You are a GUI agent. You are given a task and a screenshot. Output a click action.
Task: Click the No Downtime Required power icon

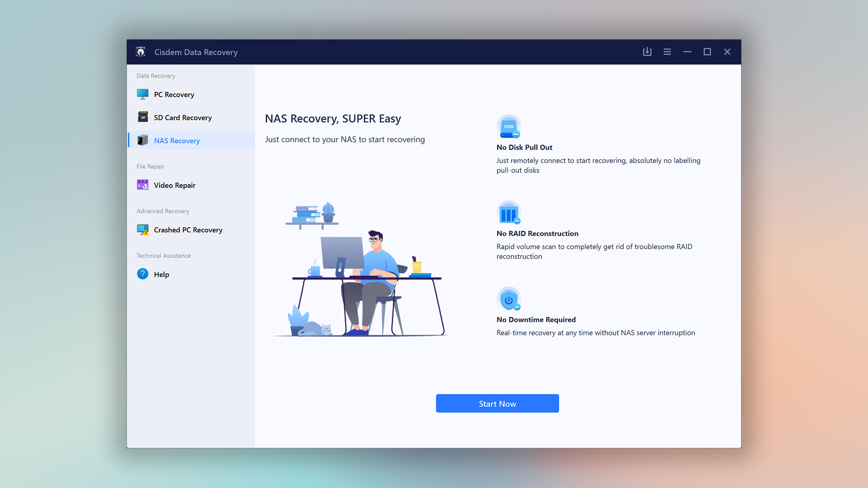point(509,299)
